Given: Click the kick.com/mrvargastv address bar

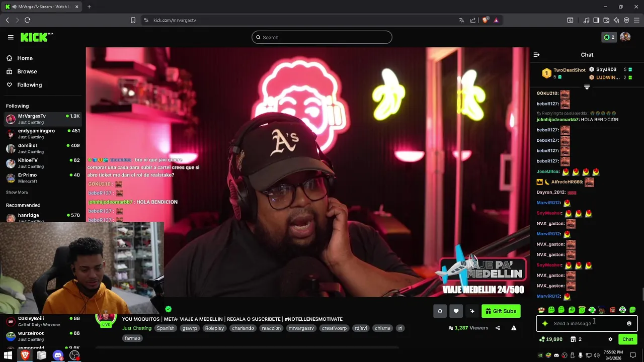Looking at the screenshot, I should 174,20.
